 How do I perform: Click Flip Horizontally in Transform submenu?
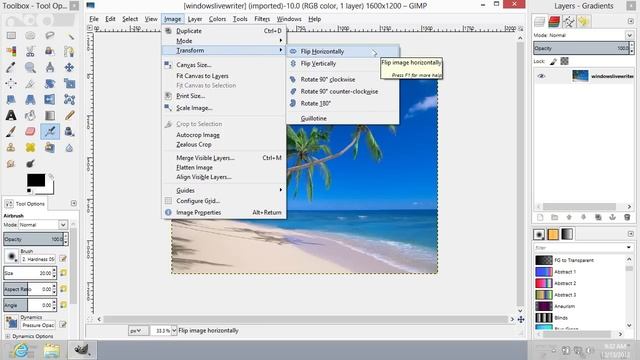pos(342,51)
